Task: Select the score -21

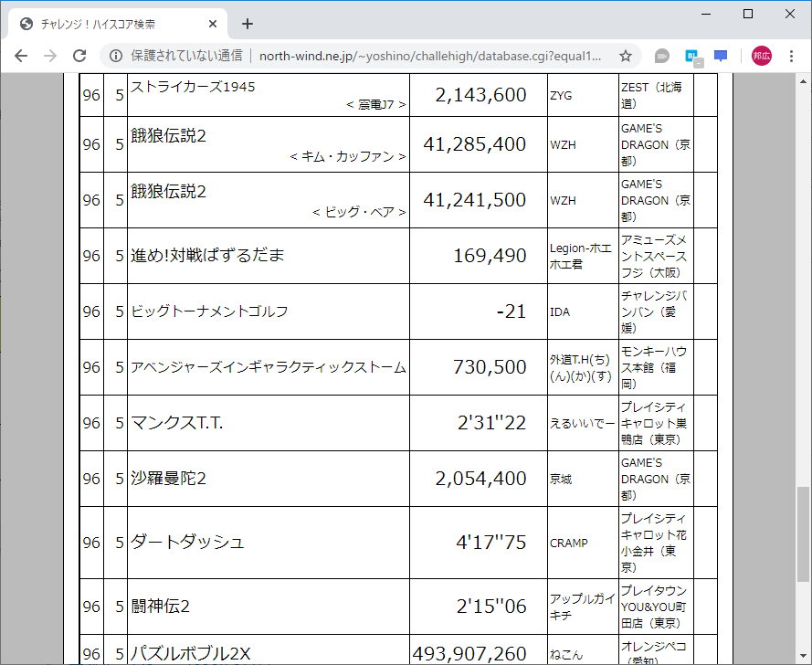Action: pyautogui.click(x=511, y=311)
